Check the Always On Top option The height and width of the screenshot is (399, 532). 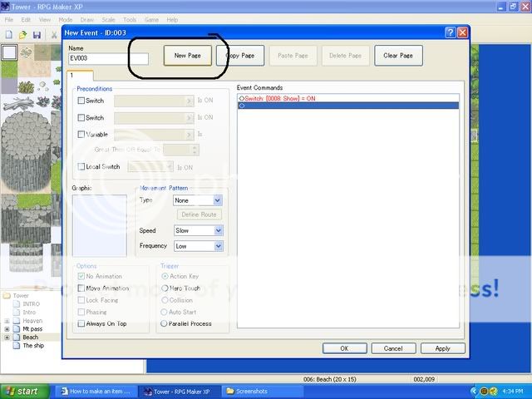(x=81, y=323)
